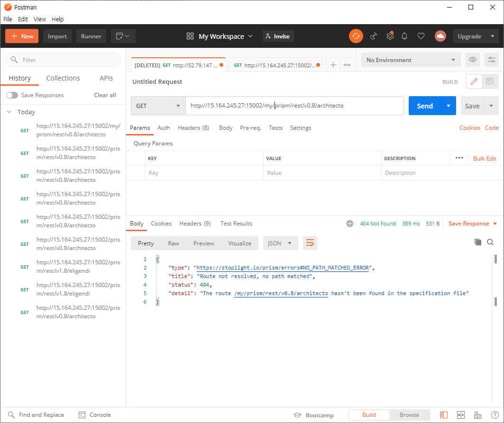Image resolution: width=504 pixels, height=423 pixels.
Task: Open the JSON format dropdown
Action: [x=280, y=243]
